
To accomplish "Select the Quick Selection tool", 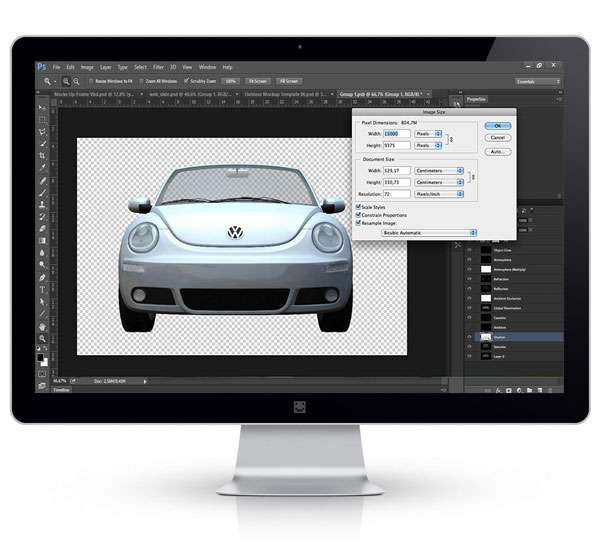I will pos(42,144).
